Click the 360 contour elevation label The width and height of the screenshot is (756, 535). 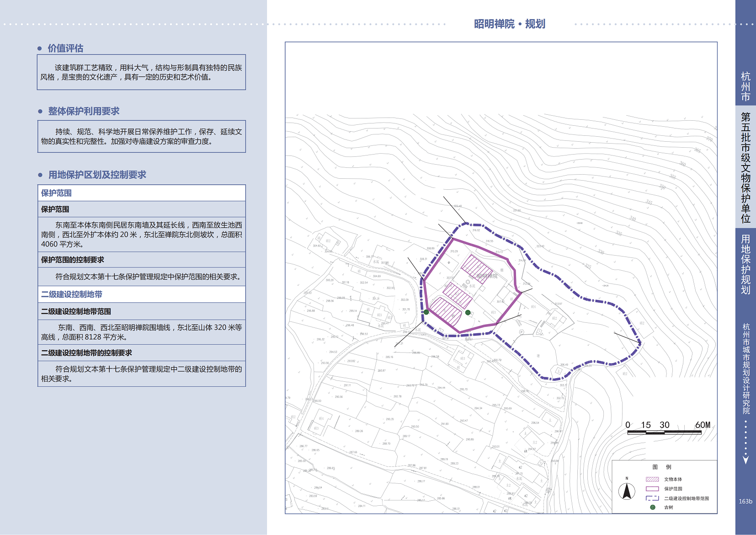pyautogui.click(x=682, y=164)
